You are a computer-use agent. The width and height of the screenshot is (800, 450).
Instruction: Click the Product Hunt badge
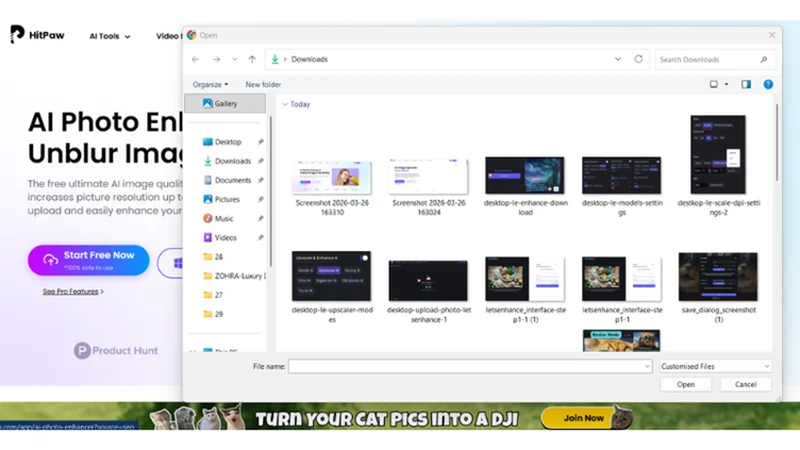(116, 351)
